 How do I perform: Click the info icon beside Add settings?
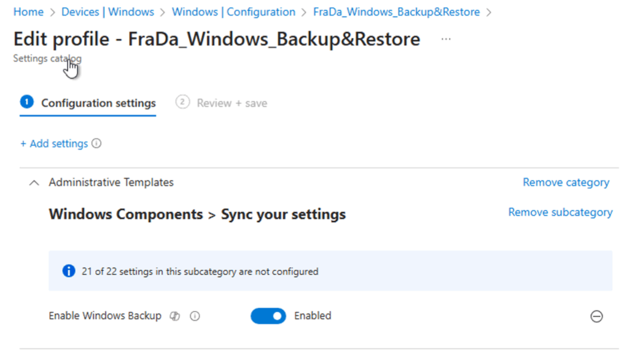click(x=96, y=144)
